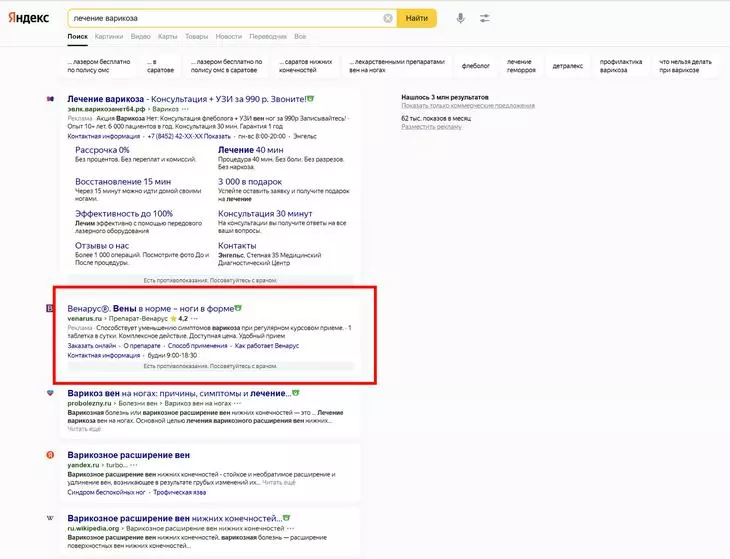
Task: Clear the search query with the X icon
Action: coord(388,18)
